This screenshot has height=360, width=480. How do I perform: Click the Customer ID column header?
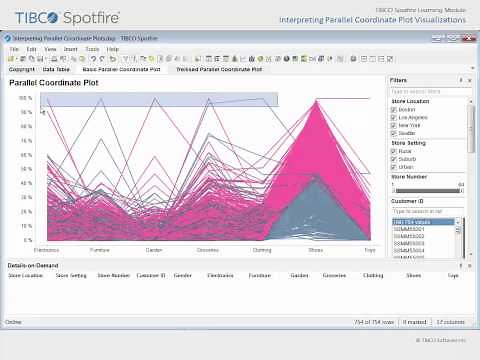pyautogui.click(x=151, y=276)
